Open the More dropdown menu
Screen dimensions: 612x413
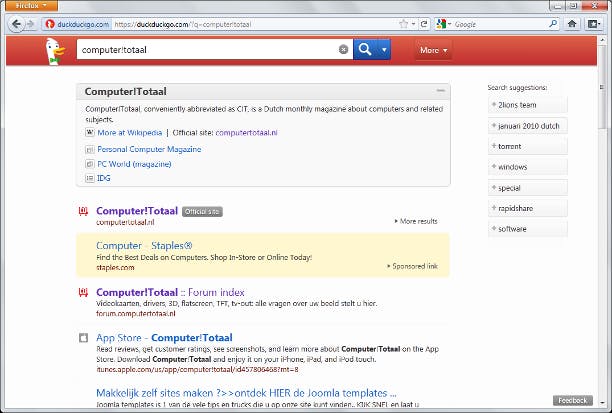click(x=433, y=50)
